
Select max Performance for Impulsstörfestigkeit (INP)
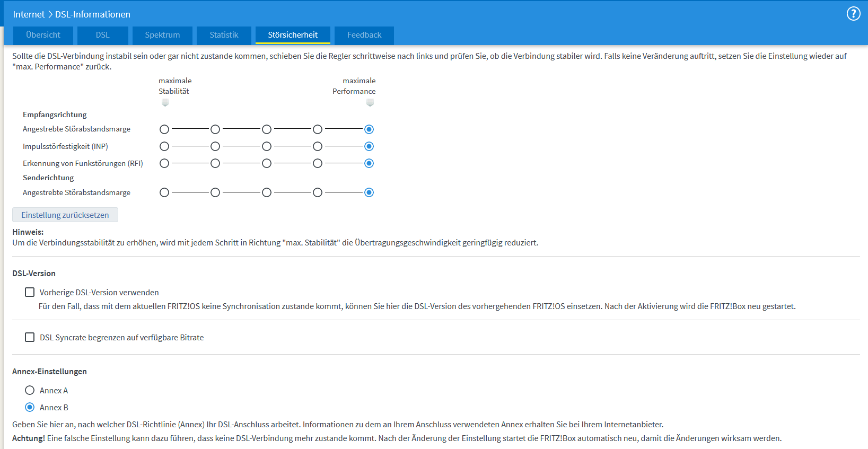(369, 146)
